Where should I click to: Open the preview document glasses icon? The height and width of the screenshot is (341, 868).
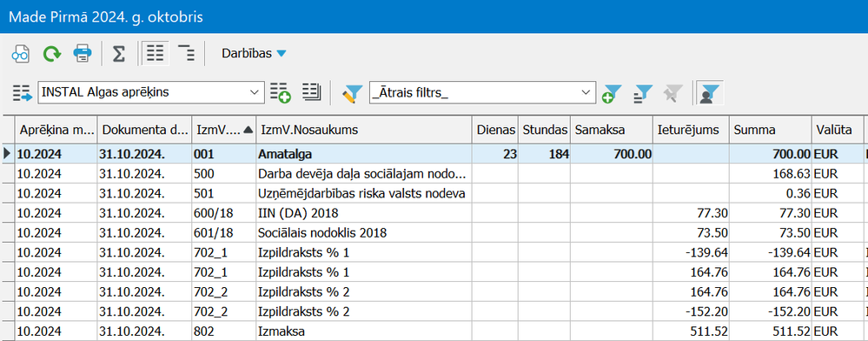21,54
